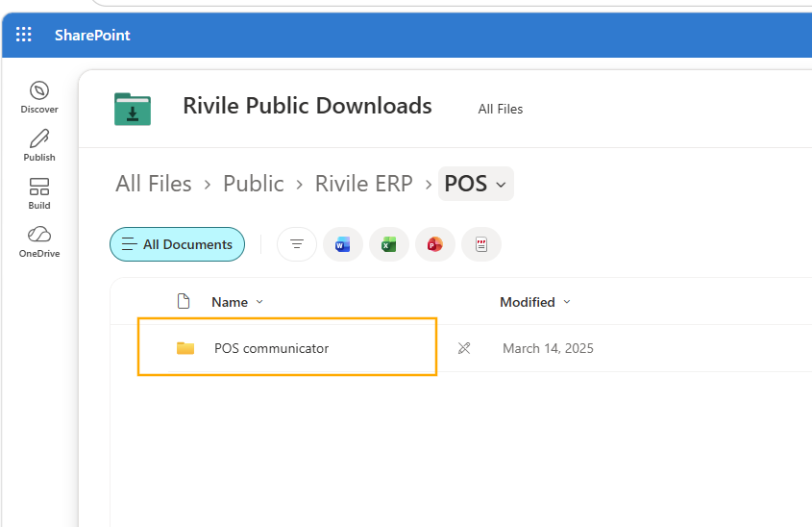Go to All Files in the breadcrumb
This screenshot has width=812, height=527.
tap(154, 184)
